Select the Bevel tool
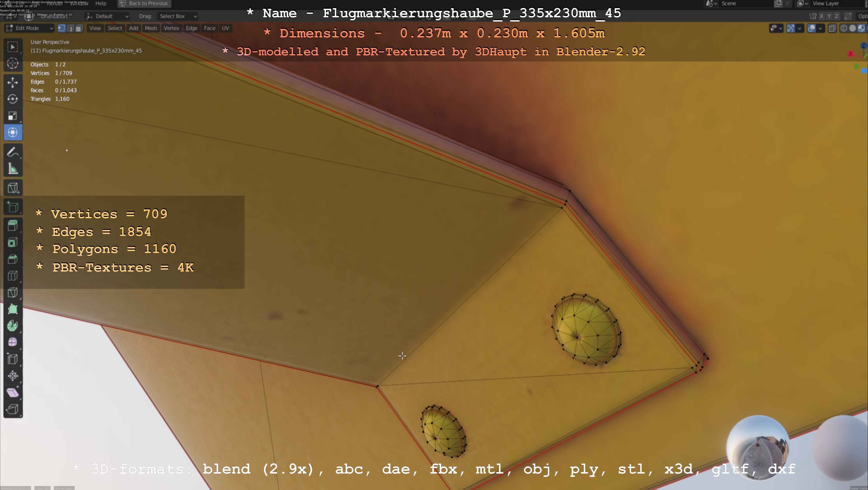This screenshot has width=868, height=490. (13, 259)
